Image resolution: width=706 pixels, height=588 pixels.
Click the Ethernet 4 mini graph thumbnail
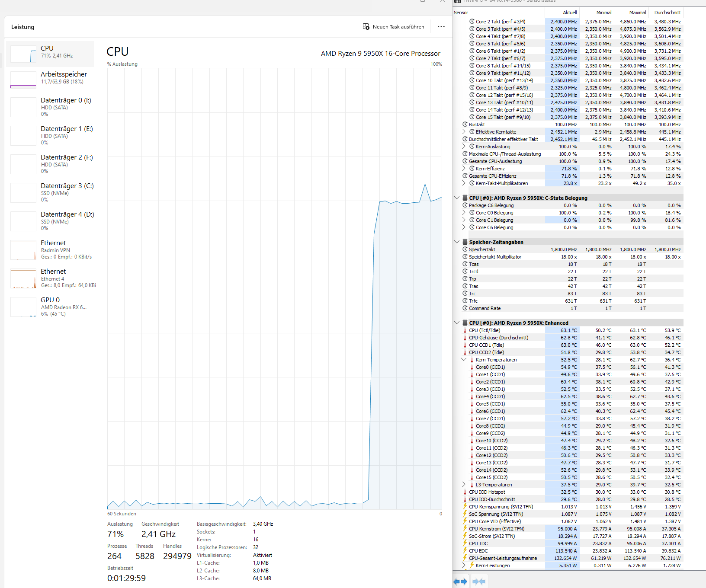point(23,278)
